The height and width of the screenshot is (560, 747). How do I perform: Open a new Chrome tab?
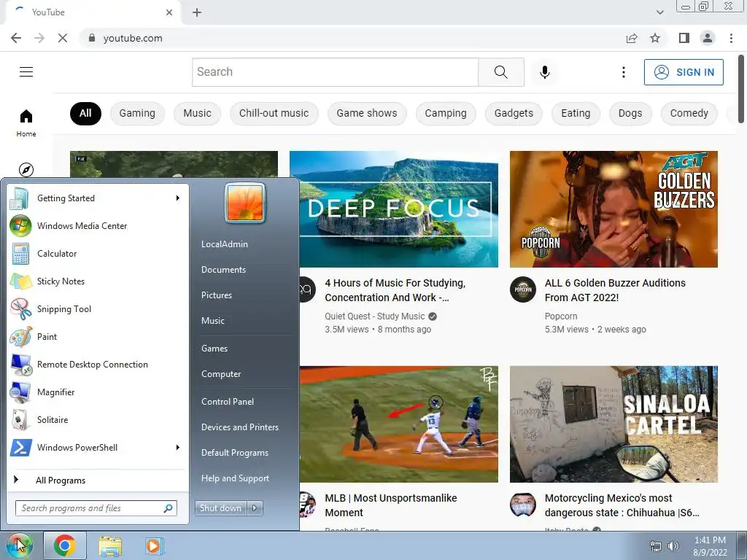[197, 12]
